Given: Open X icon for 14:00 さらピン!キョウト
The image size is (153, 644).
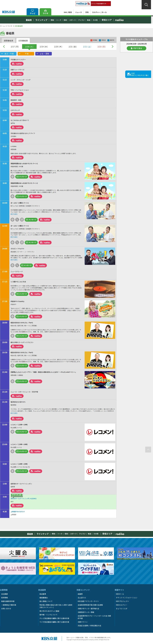Looking at the screenshot, I should [17, 265].
